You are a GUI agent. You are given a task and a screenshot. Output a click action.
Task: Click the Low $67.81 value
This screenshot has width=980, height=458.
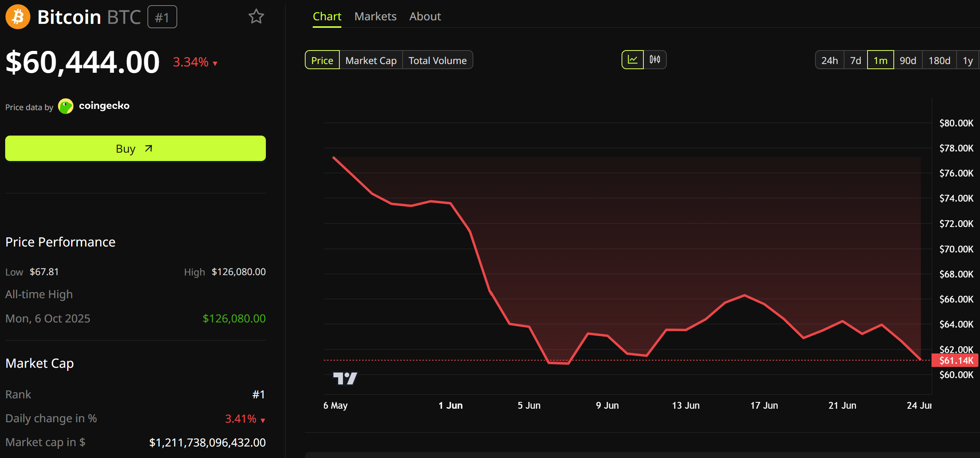coord(44,272)
